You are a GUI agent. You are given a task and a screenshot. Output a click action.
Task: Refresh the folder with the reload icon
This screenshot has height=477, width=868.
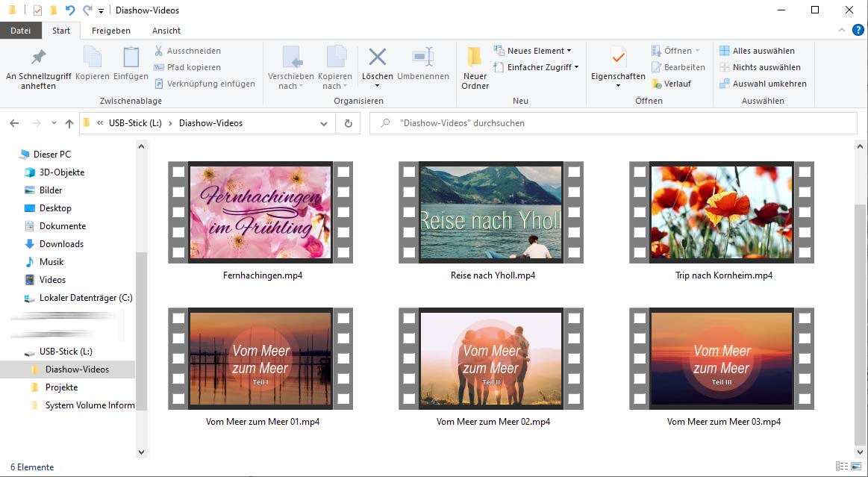pyautogui.click(x=348, y=123)
